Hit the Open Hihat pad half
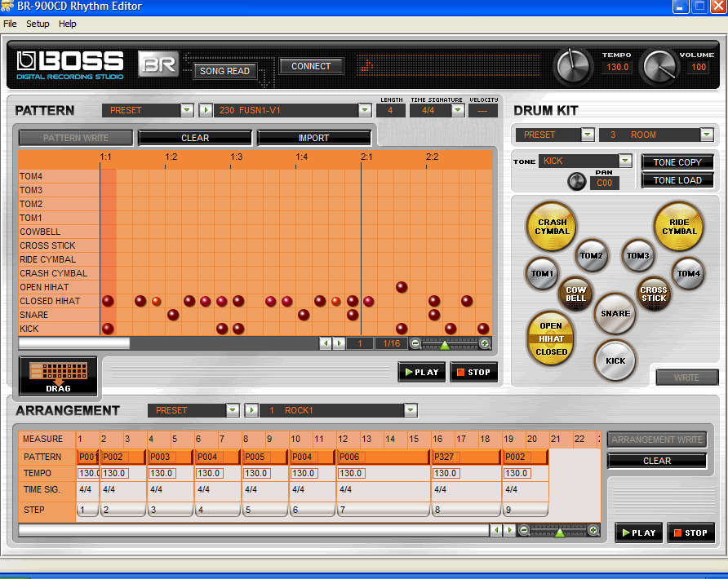 pyautogui.click(x=551, y=325)
